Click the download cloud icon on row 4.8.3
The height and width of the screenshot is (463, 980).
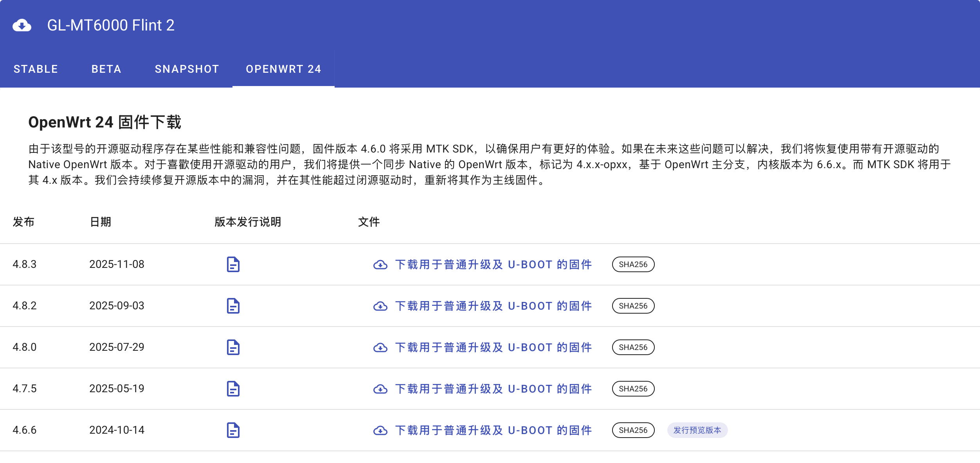(x=380, y=265)
